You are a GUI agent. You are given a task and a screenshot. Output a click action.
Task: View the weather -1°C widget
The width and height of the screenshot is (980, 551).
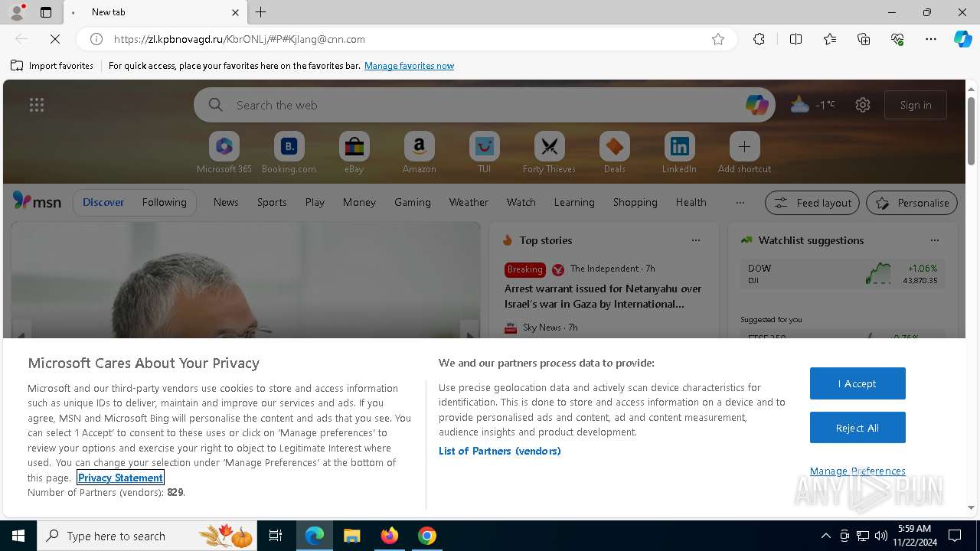pos(812,105)
